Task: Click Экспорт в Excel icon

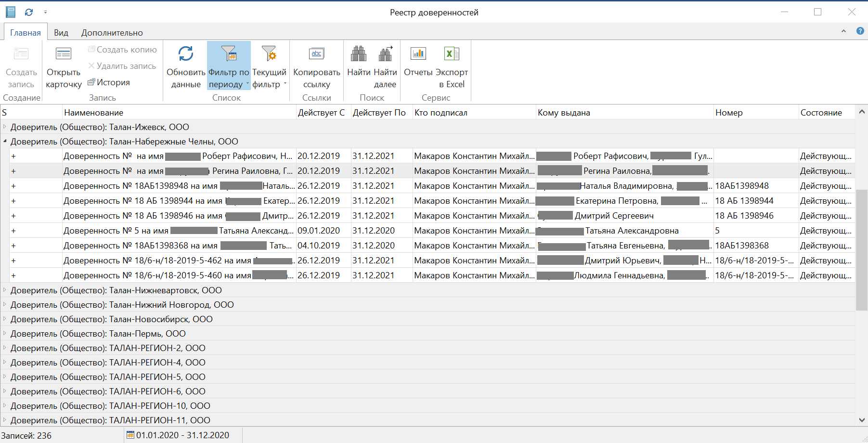Action: (x=452, y=53)
